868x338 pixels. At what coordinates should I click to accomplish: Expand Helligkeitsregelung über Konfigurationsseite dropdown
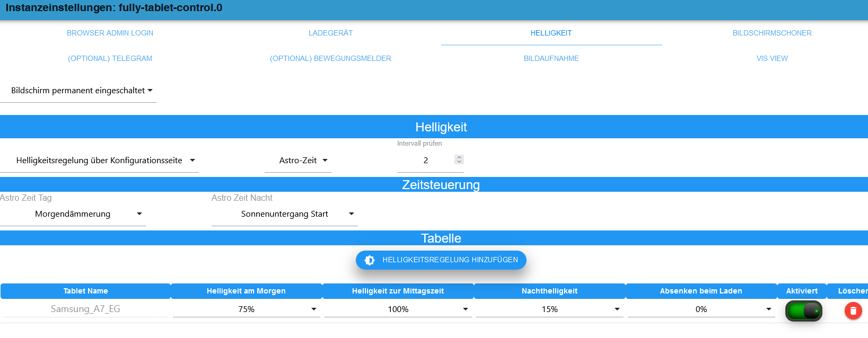tap(99, 161)
